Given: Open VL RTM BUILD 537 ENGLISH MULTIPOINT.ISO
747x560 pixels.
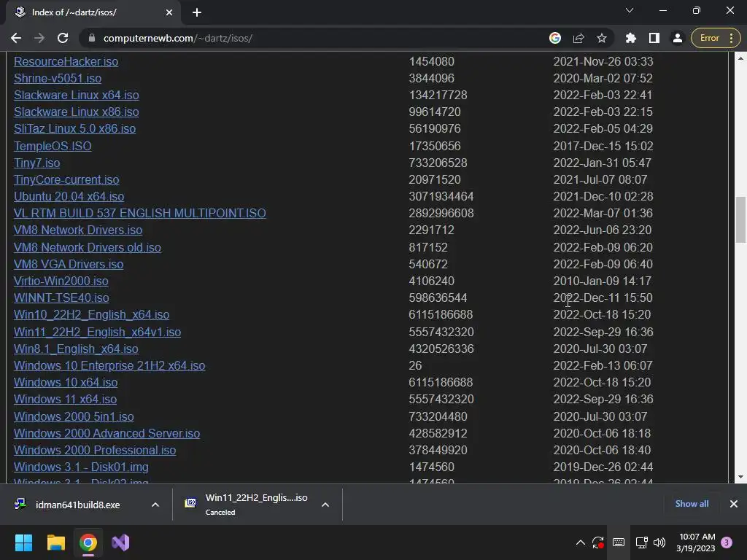Looking at the screenshot, I should (139, 213).
